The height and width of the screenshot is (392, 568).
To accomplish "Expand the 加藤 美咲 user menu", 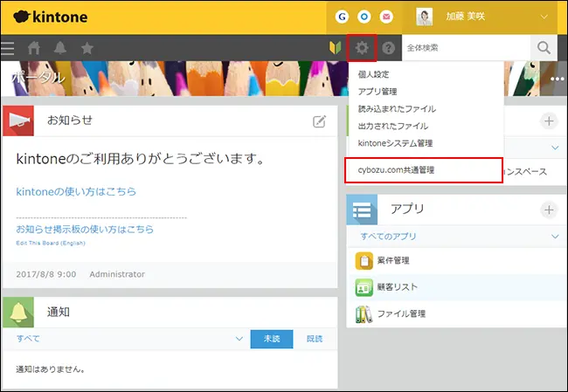I will coord(544,17).
